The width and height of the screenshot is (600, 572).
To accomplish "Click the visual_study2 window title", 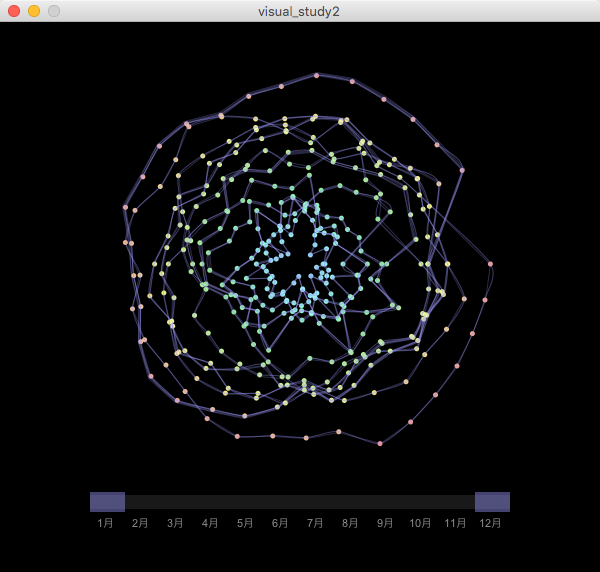I will click(299, 11).
